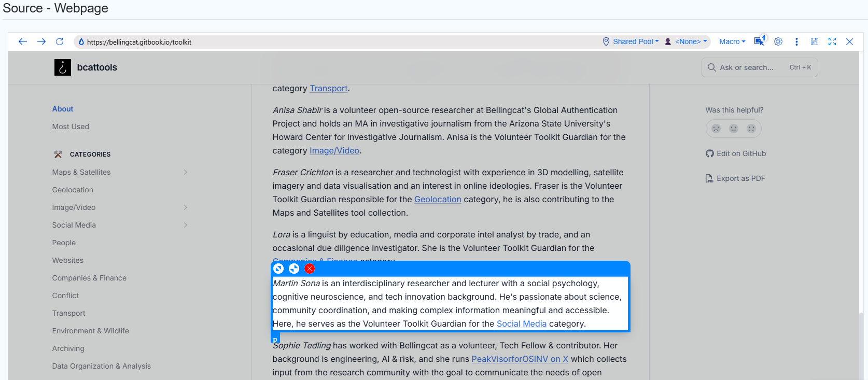
Task: Open the Shared Pool dropdown
Action: pyautogui.click(x=631, y=41)
